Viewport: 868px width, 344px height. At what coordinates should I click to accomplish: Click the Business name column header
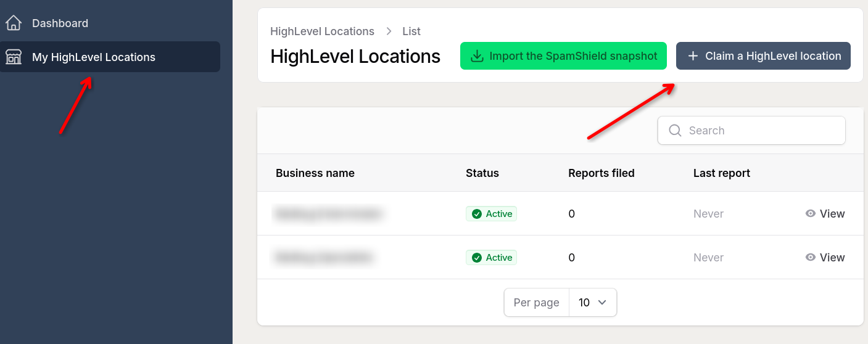tap(315, 173)
